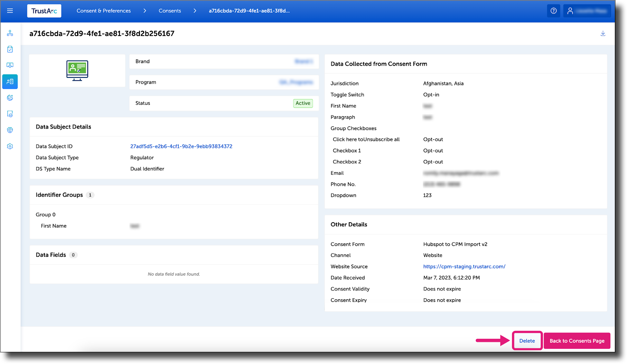Open the user account menu

coord(587,11)
